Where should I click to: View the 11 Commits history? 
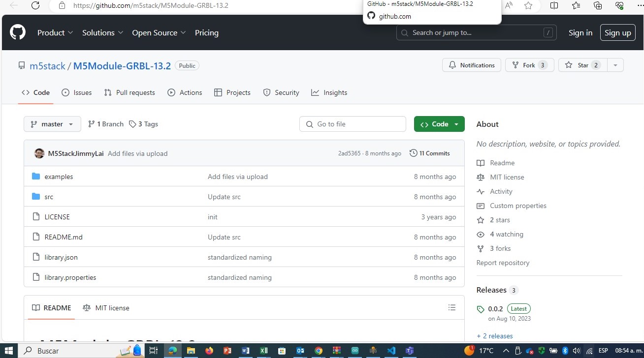430,153
